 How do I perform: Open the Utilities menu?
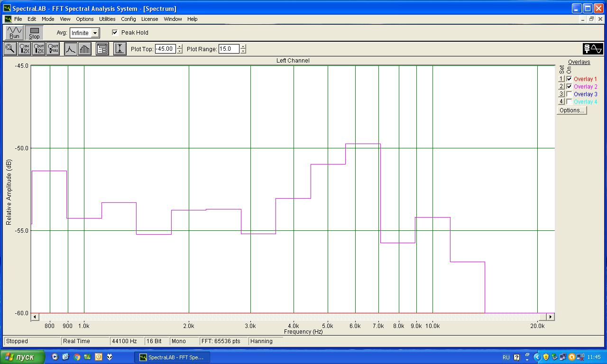click(x=107, y=19)
